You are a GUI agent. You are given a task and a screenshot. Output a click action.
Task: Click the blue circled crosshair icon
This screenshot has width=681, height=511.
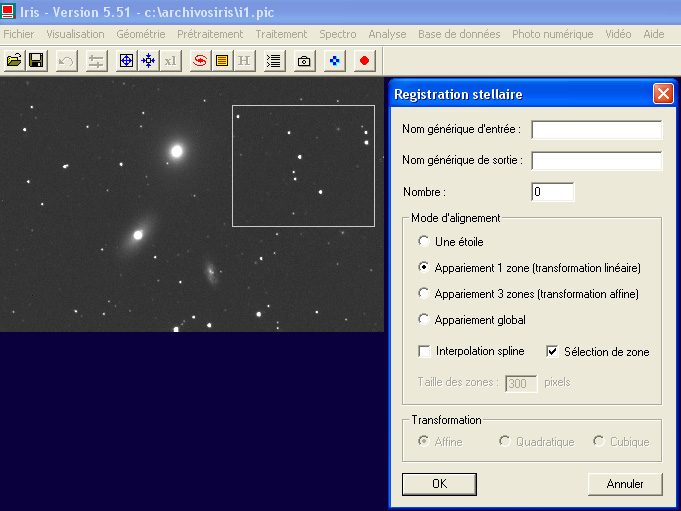point(126,61)
